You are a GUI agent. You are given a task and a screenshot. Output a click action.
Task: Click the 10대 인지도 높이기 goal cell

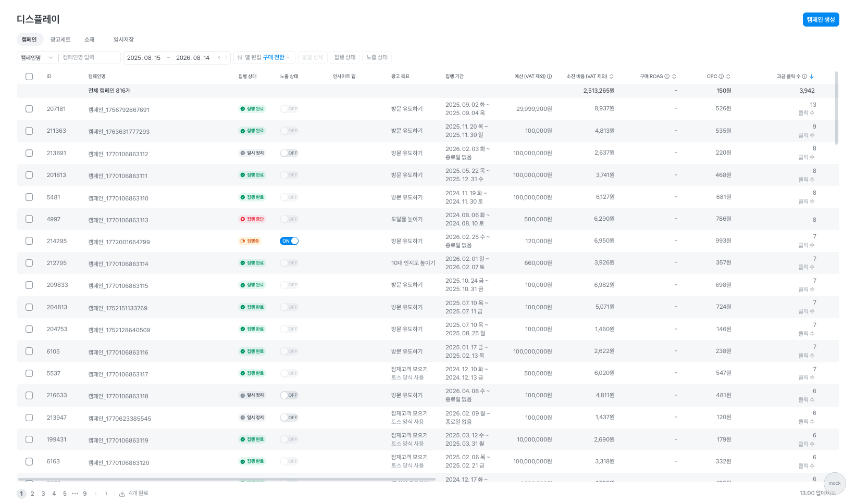(413, 263)
